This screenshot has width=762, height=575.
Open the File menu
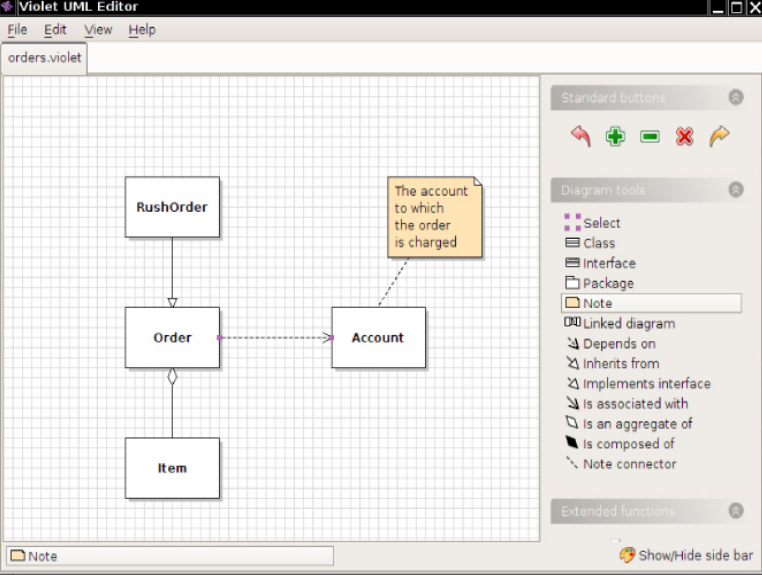[x=17, y=30]
